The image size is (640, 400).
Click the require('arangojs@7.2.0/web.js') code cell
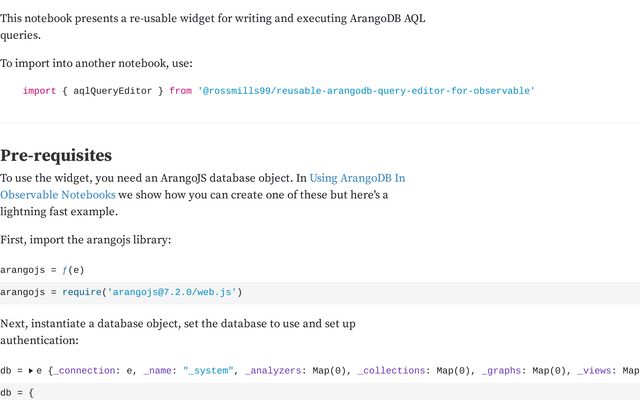coord(320,293)
